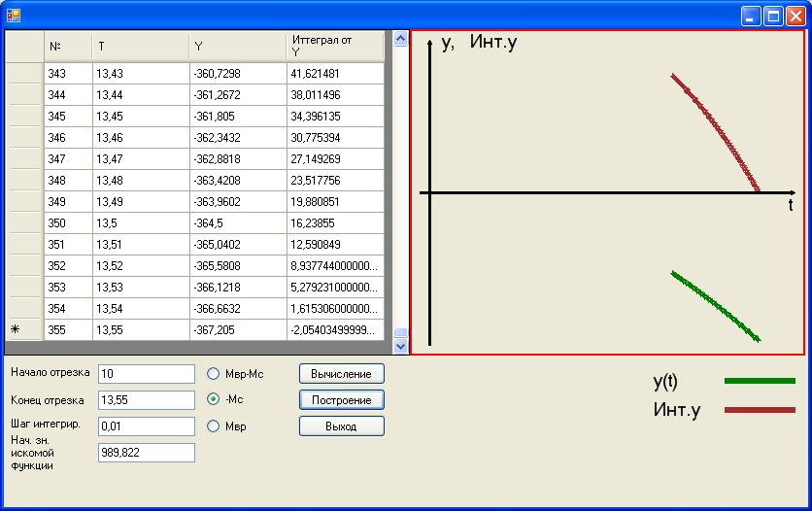812x511 pixels.
Task: Click the table scrollbar thumb
Action: pyautogui.click(x=400, y=332)
